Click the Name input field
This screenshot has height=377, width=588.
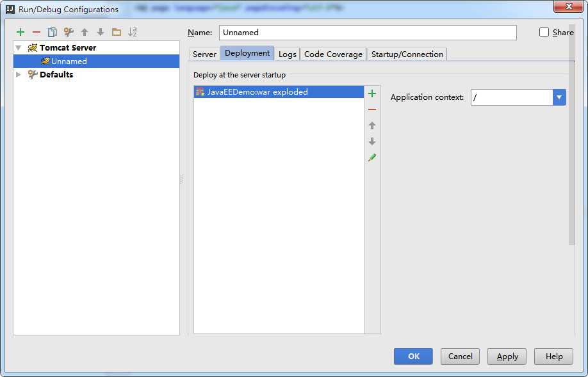tap(368, 33)
